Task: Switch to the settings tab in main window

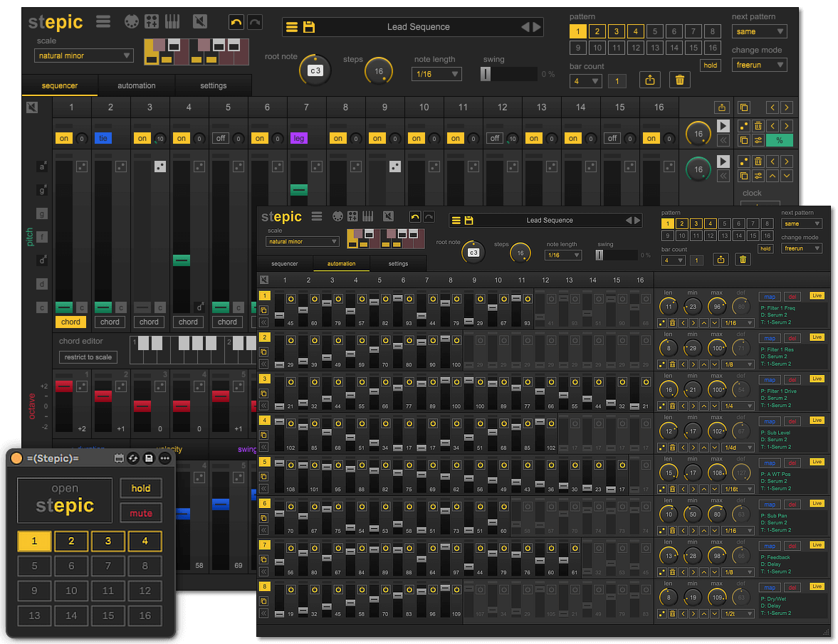Action: (x=213, y=85)
